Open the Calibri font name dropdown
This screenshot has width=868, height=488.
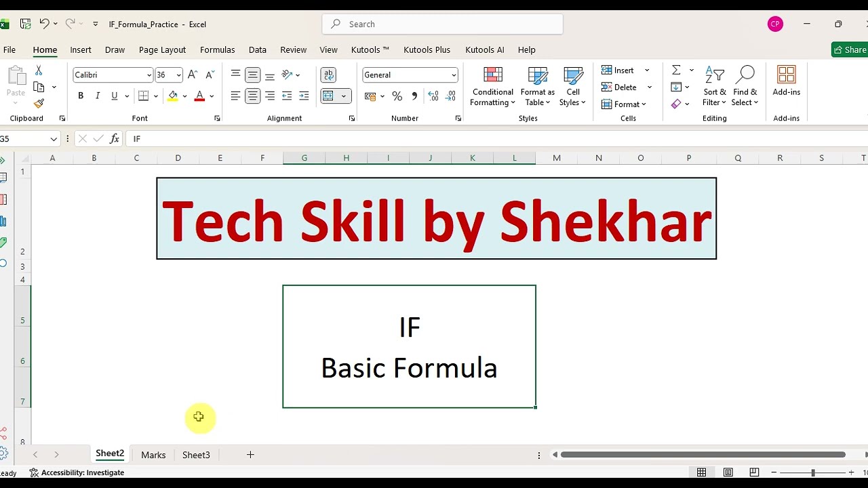(x=149, y=75)
